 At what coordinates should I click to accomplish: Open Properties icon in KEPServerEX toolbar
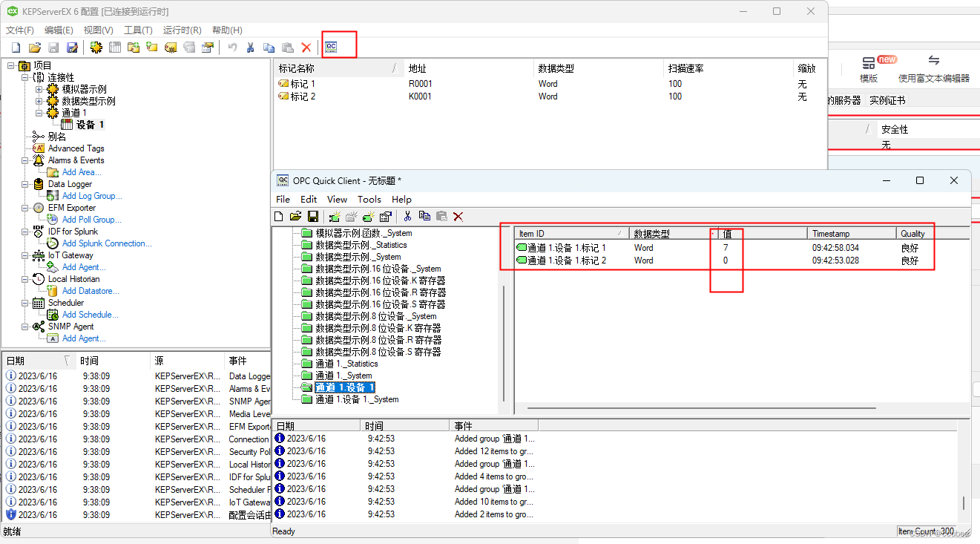(208, 47)
